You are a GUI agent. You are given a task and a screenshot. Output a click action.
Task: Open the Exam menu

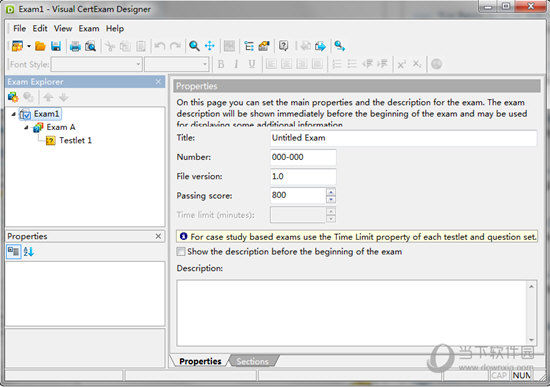(89, 28)
